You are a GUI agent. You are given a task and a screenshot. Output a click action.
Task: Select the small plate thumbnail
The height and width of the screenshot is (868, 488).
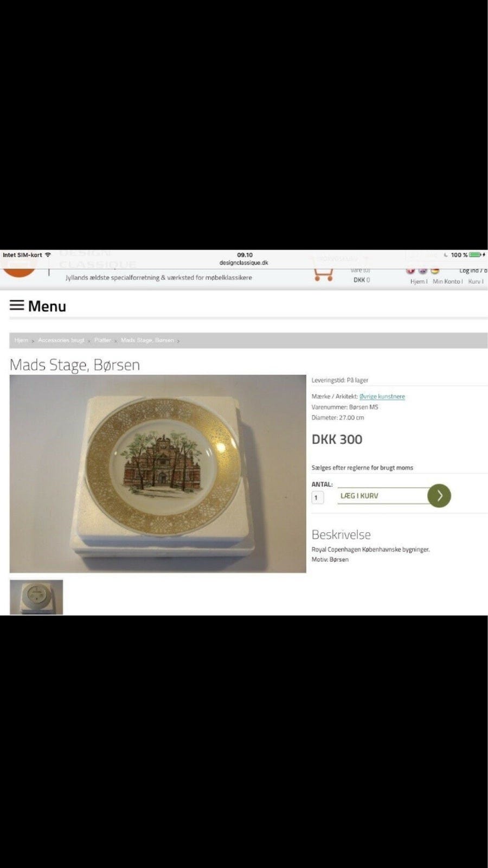[x=36, y=597]
